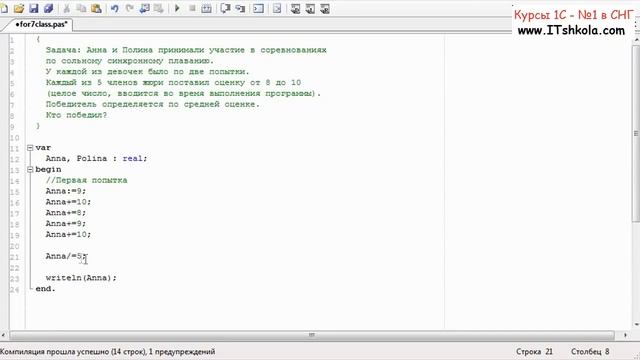Stop program execution with the square icon
This screenshot has width=640, height=360.
(192, 8)
